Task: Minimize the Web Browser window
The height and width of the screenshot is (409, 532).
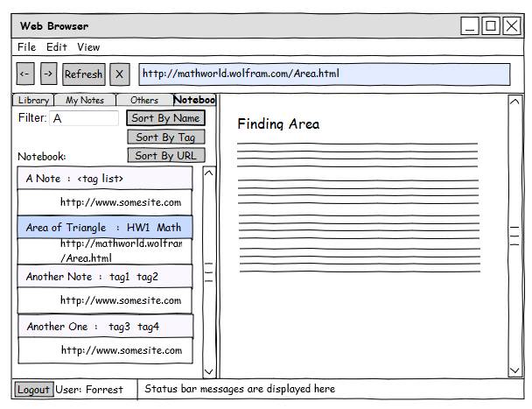Action: click(470, 25)
